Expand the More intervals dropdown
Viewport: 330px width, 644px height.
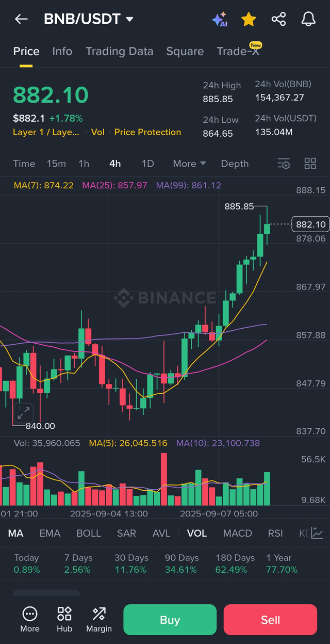click(189, 164)
